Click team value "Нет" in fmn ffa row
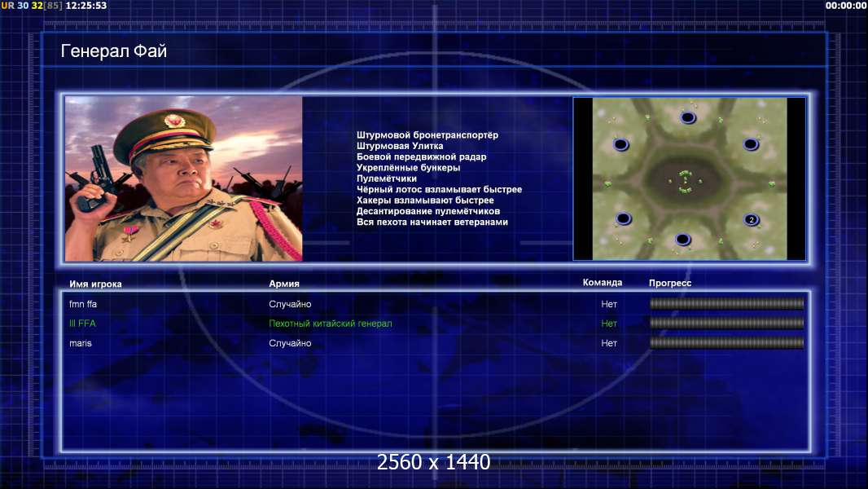 tap(609, 304)
